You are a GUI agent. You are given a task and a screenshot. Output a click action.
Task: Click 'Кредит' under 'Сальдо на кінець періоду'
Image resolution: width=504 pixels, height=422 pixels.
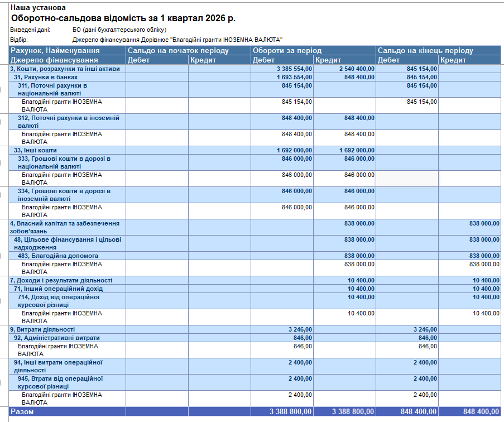tap(469, 60)
